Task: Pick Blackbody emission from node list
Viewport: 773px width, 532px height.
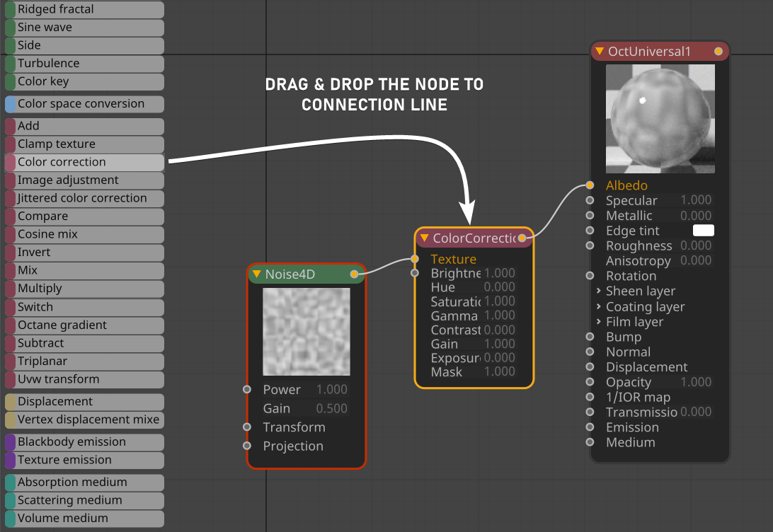Action: [x=84, y=441]
